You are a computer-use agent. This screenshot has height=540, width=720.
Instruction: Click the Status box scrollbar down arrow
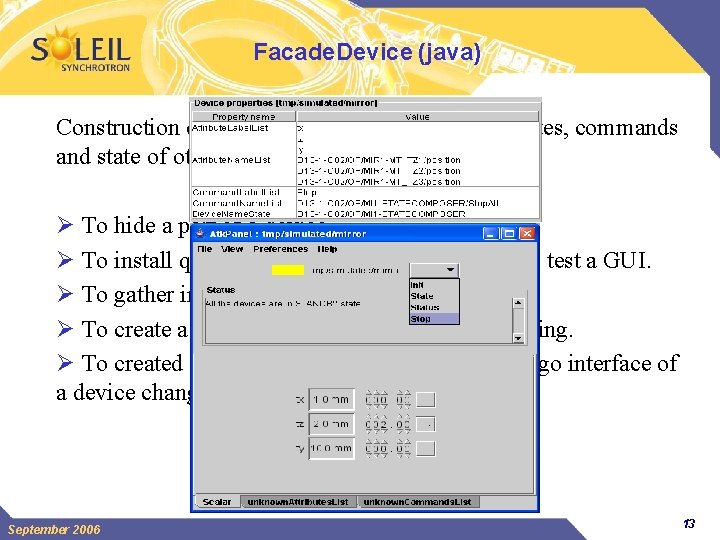coord(518,338)
